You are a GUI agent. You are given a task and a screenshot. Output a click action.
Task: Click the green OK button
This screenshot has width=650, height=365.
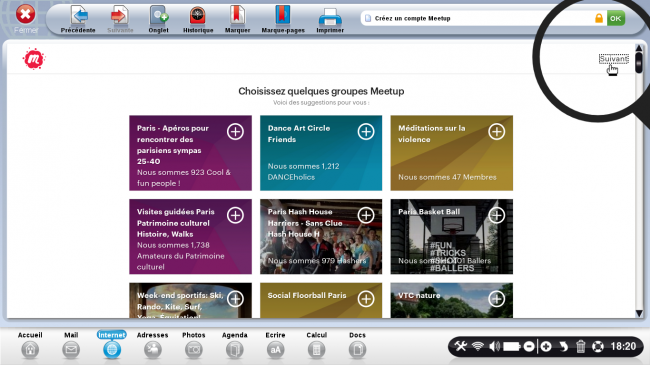pos(616,18)
